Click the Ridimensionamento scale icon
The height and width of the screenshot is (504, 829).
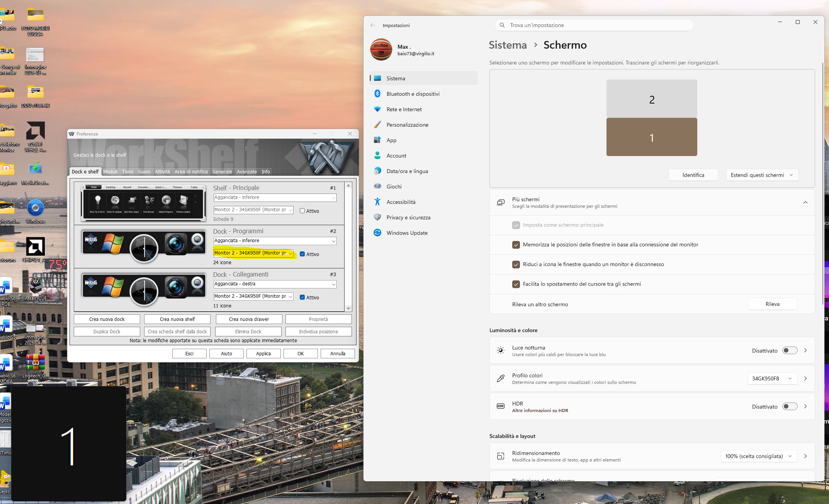tap(501, 456)
